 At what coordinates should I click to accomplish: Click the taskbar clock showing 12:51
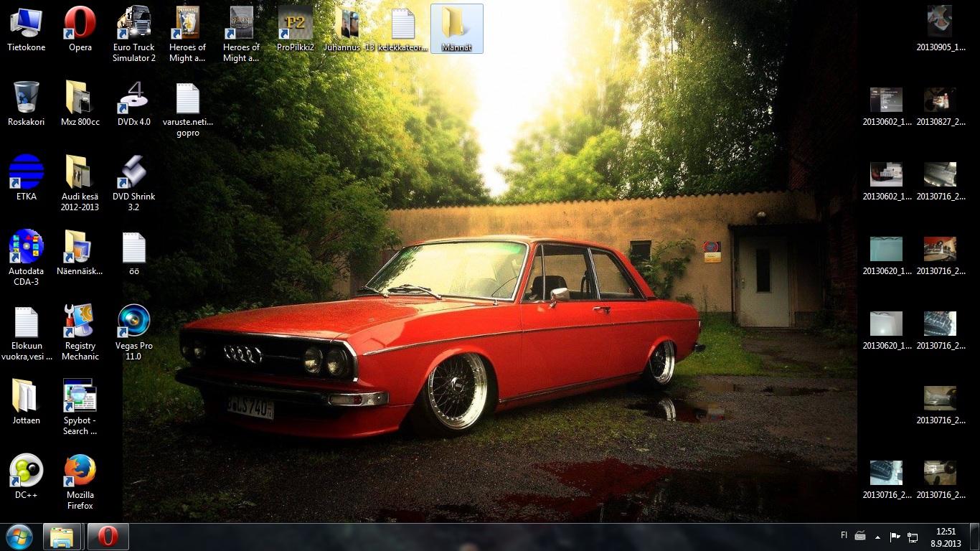tap(946, 537)
